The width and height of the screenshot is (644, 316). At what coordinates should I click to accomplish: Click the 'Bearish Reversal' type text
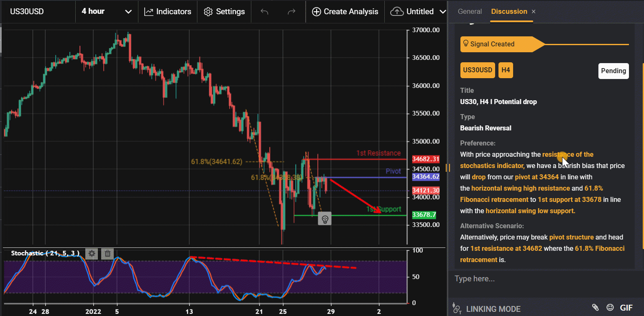(x=486, y=128)
